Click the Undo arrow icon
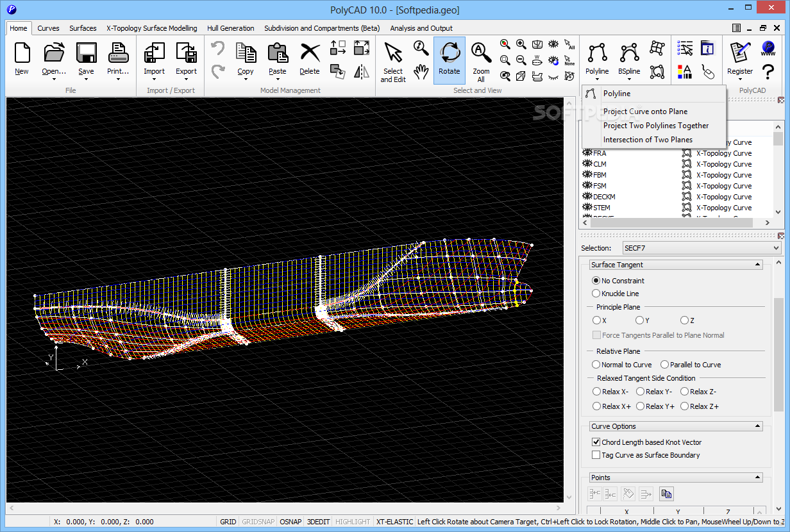This screenshot has height=532, width=790. coord(218,49)
